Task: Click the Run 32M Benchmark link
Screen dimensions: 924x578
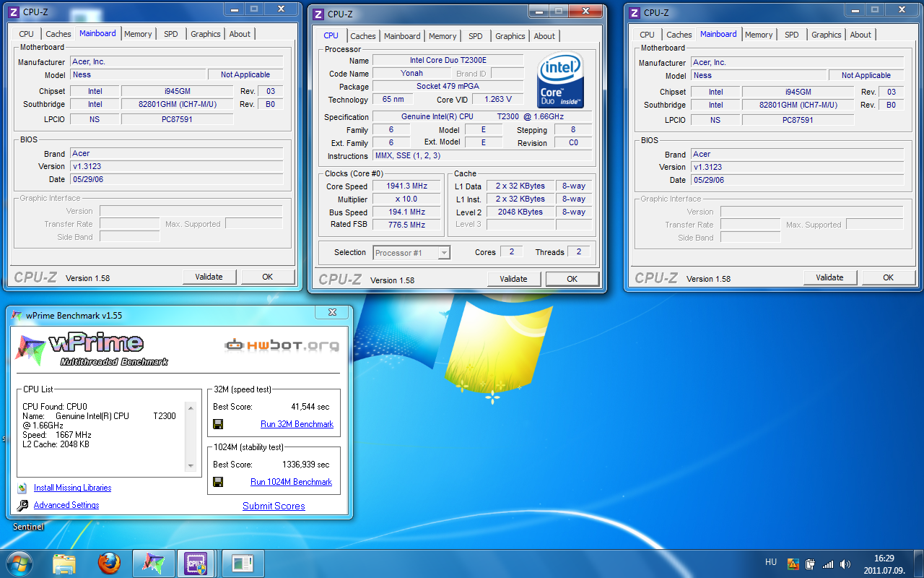Action: click(297, 424)
